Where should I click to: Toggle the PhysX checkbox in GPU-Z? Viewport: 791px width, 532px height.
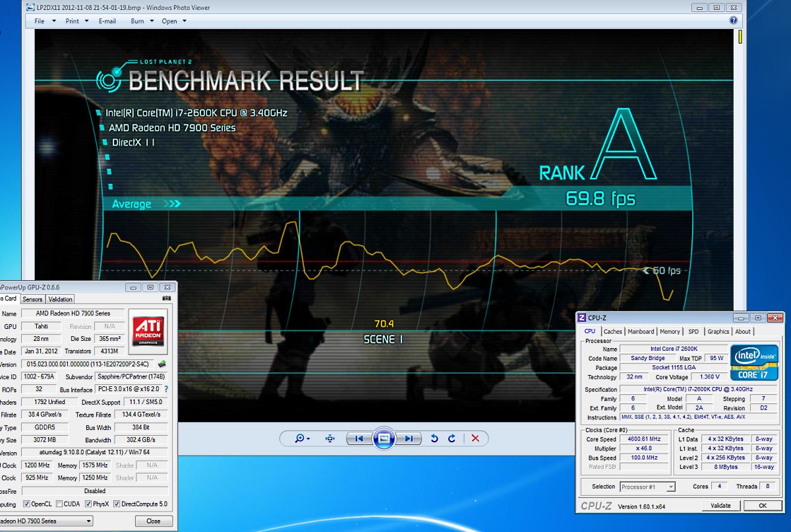pyautogui.click(x=89, y=504)
